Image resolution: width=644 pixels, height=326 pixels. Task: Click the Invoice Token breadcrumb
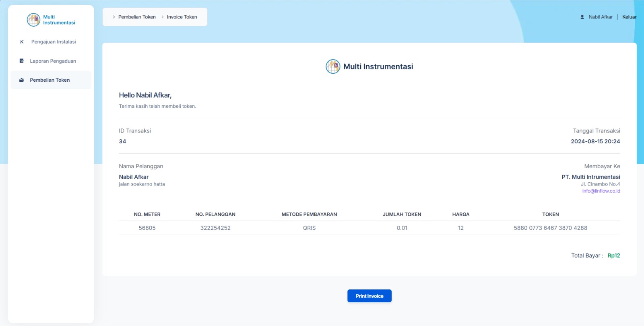click(x=182, y=17)
